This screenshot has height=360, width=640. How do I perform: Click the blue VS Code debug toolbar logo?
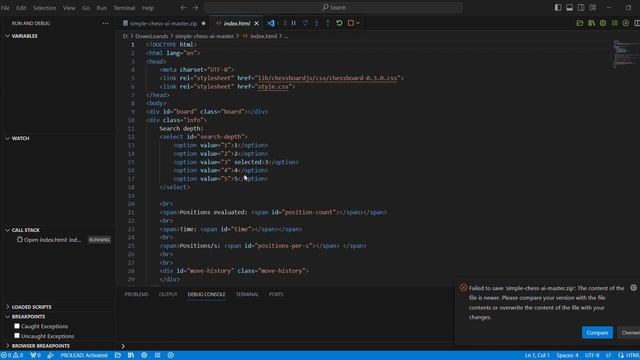[271, 23]
